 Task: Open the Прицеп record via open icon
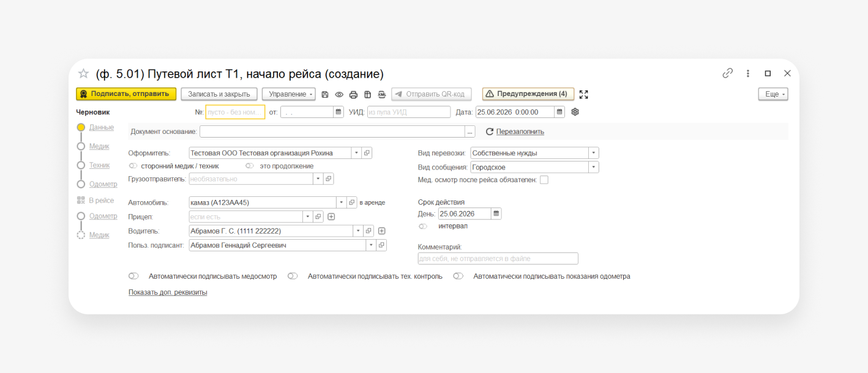pyautogui.click(x=318, y=216)
